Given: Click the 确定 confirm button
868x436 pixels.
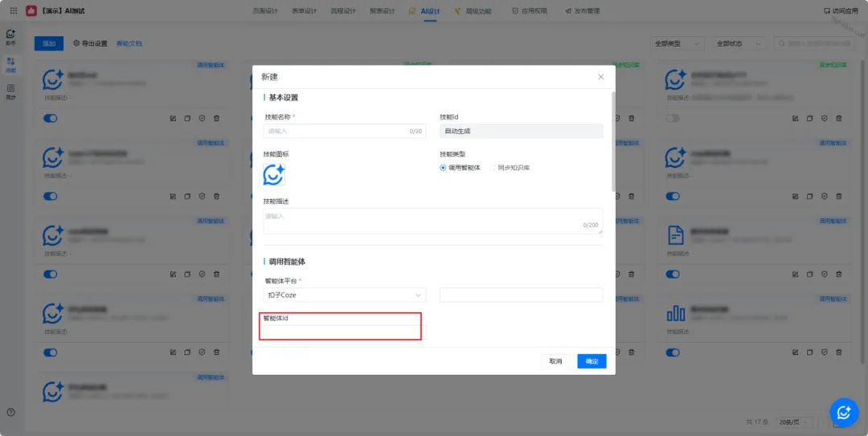Looking at the screenshot, I should point(592,361).
